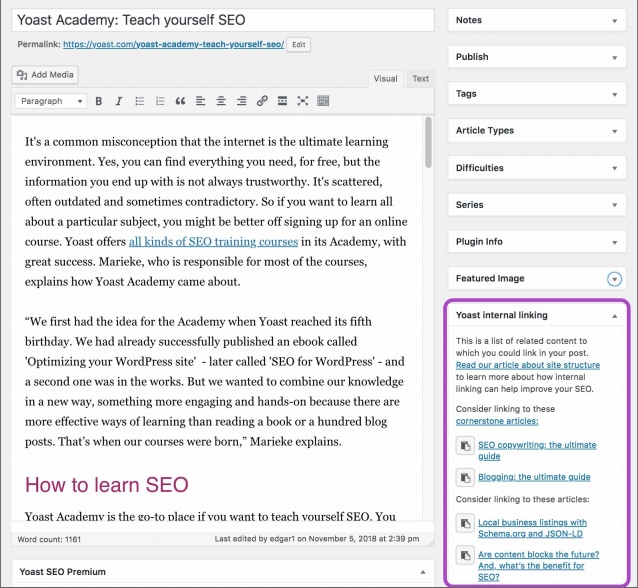
Task: Expand the Tags panel
Action: tap(614, 94)
